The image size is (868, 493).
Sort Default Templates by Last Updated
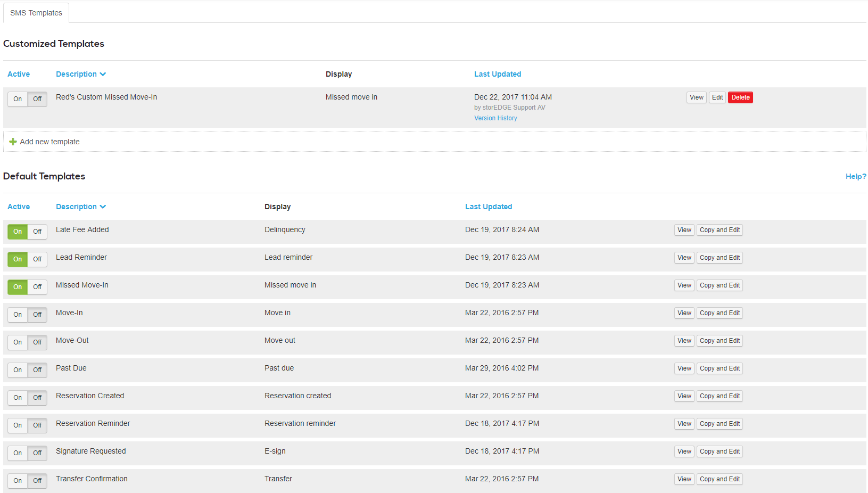[x=488, y=207]
